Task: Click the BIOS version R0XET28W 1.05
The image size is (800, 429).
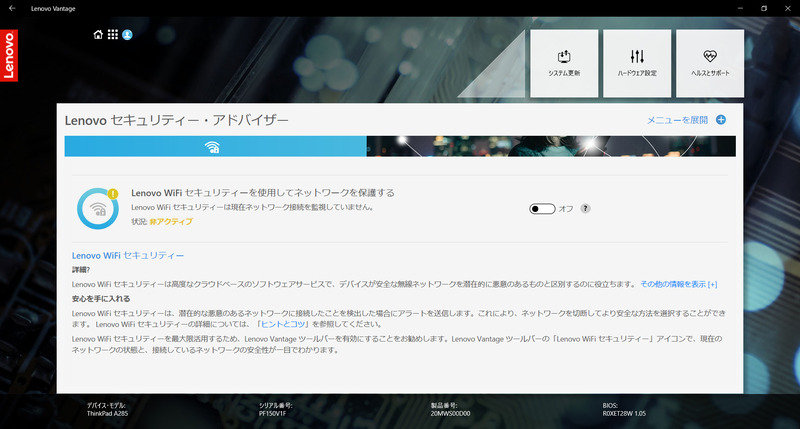Action: [x=624, y=414]
